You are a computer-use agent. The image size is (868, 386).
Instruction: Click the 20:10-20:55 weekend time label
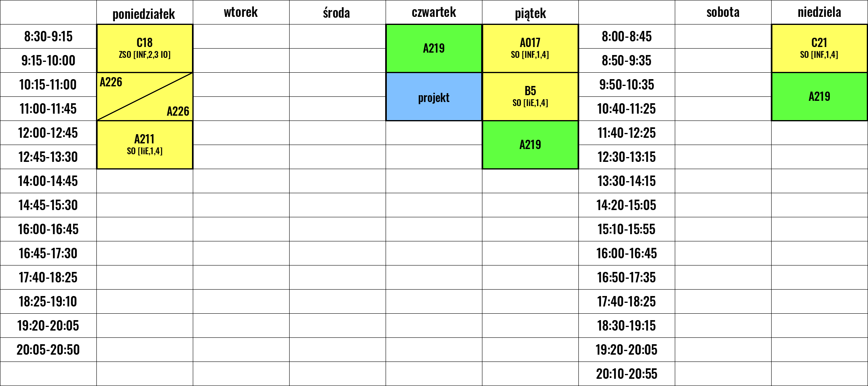point(627,374)
